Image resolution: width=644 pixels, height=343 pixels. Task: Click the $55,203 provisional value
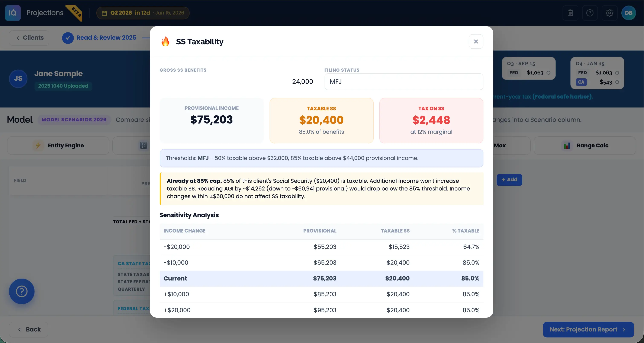point(325,247)
